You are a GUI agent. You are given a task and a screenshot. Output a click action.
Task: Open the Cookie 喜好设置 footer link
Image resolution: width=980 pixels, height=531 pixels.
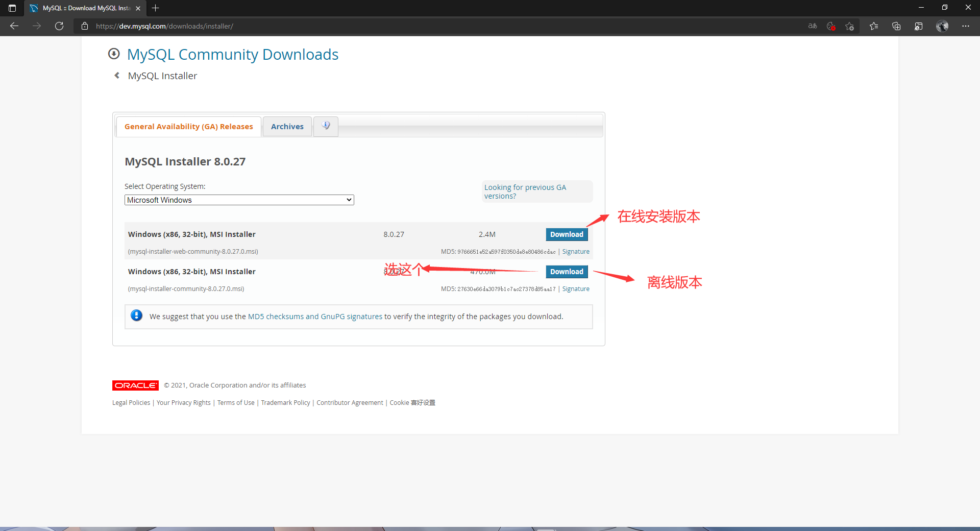[x=412, y=403]
